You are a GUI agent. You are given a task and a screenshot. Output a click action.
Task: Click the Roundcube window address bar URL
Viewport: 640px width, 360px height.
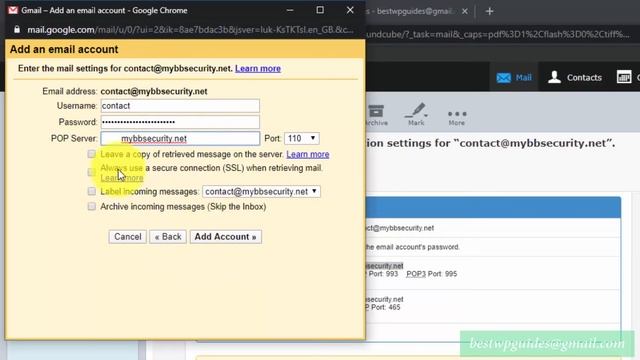click(498, 34)
